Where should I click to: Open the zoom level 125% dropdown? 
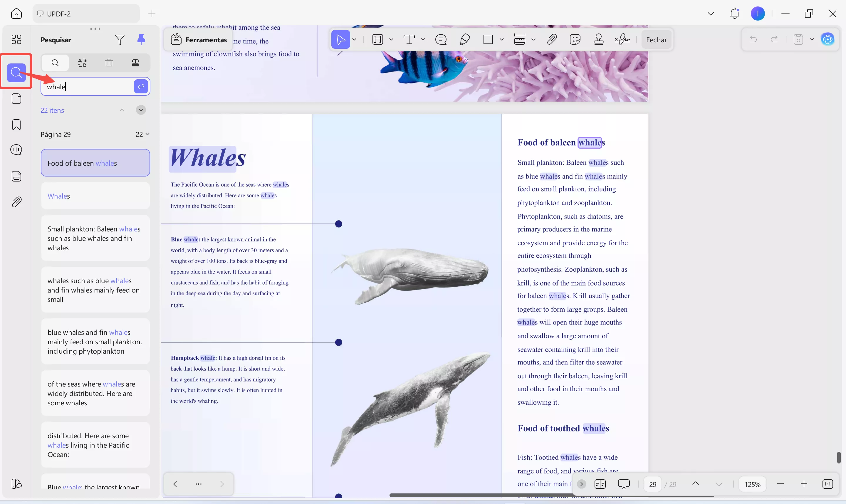[752, 484]
